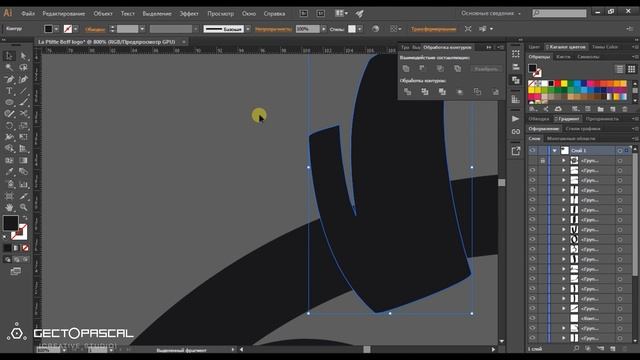Click the Crop pathfinder icon
640x360 pixels.
[x=460, y=92]
